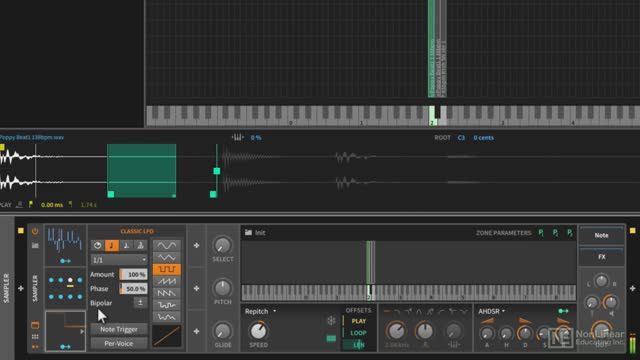The image size is (640, 360).
Task: Open the Init preset folder icon
Action: coord(248,233)
